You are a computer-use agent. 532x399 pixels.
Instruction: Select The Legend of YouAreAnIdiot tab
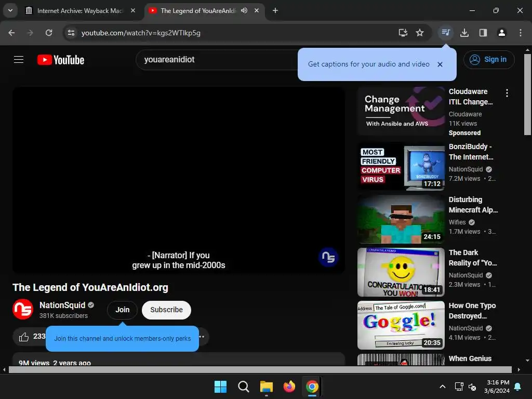[x=198, y=10]
